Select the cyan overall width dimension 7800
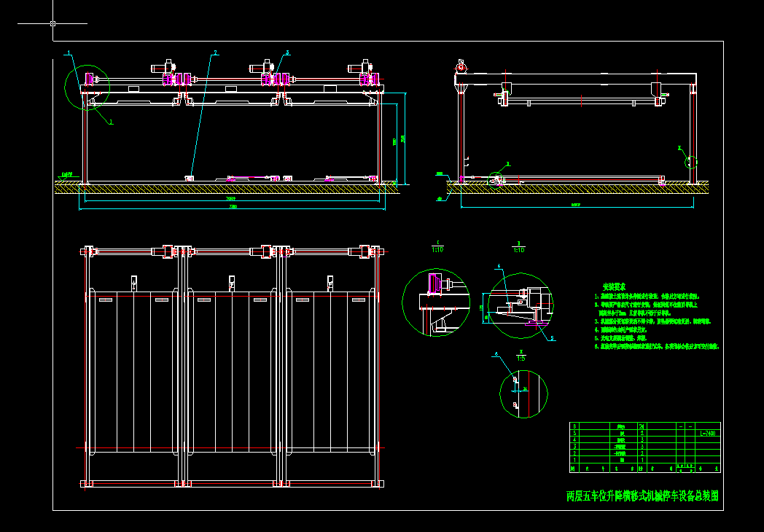 coord(232,206)
